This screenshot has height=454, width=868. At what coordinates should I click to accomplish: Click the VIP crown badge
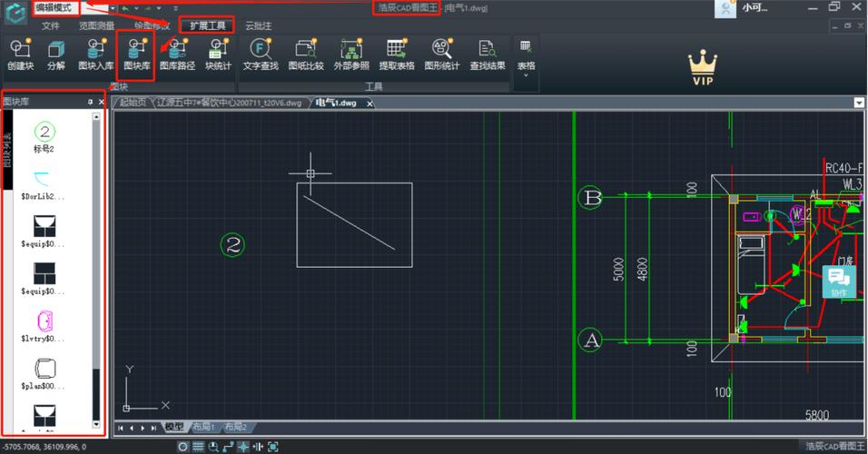(x=702, y=68)
